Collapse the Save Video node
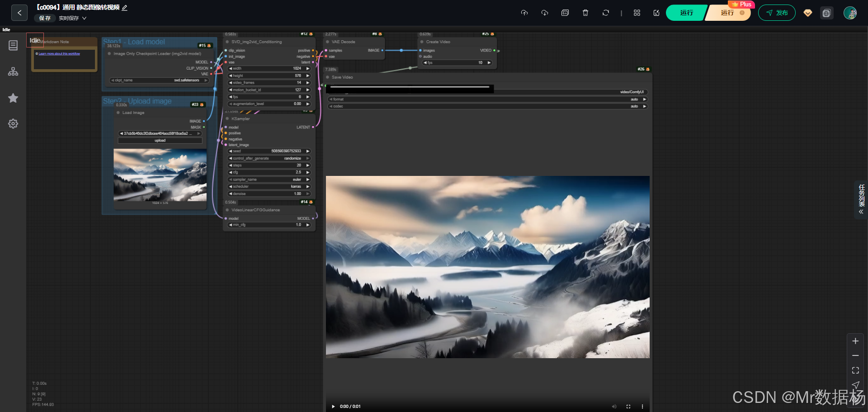868x412 pixels. (x=328, y=77)
